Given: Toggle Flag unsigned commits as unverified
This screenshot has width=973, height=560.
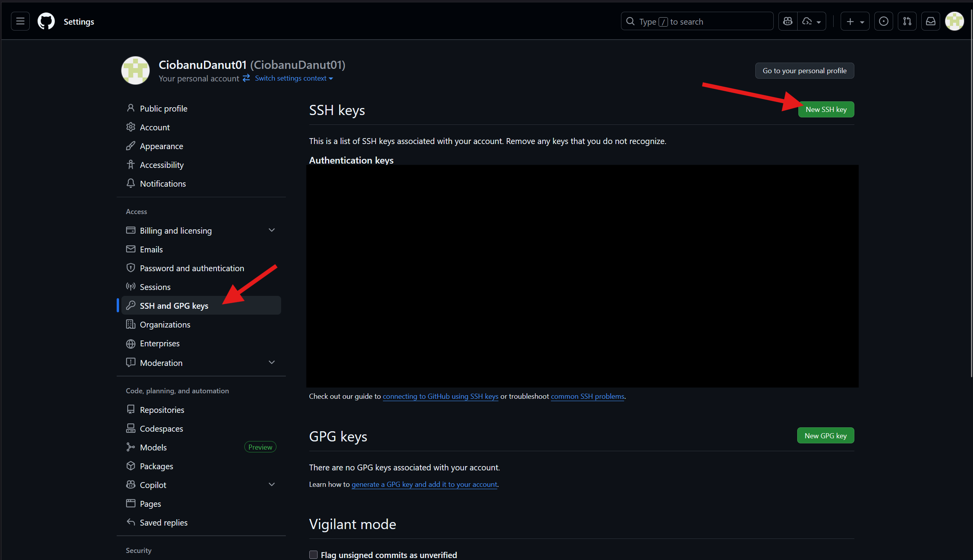Looking at the screenshot, I should coord(313,555).
